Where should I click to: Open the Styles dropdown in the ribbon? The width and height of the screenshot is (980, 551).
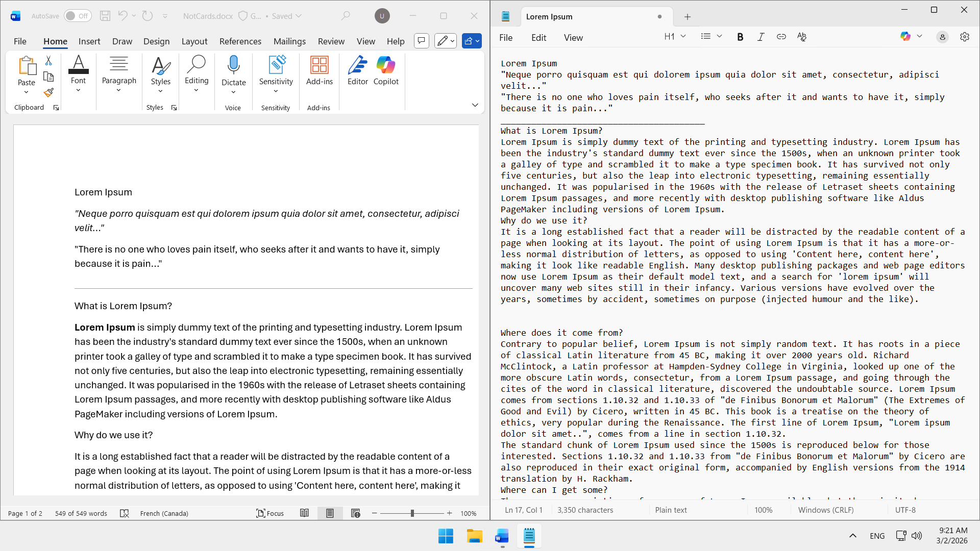click(x=160, y=74)
